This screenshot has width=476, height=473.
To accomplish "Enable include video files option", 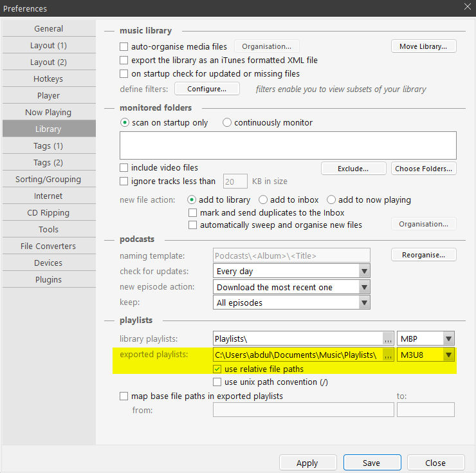I will click(124, 168).
